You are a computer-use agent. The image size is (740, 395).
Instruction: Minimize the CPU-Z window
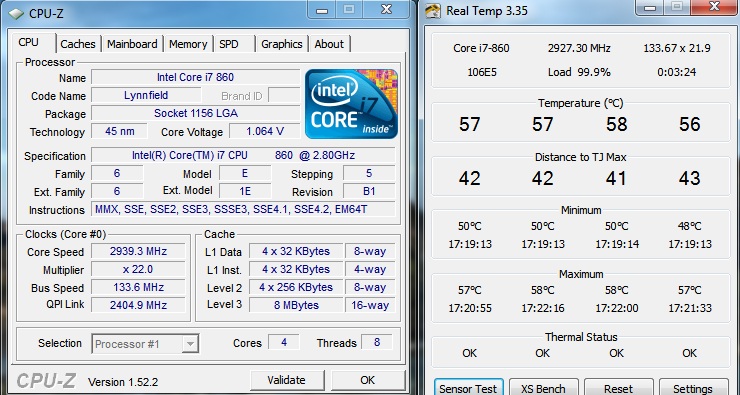[x=322, y=9]
